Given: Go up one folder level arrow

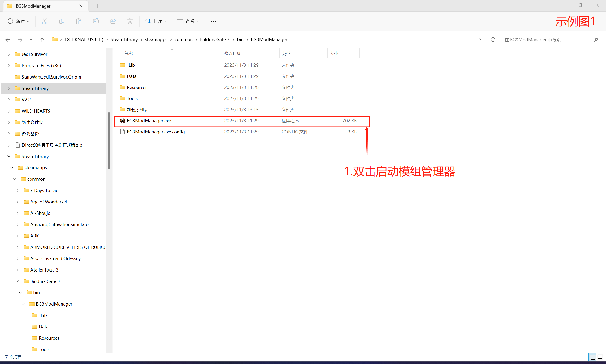Looking at the screenshot, I should click(42, 39).
